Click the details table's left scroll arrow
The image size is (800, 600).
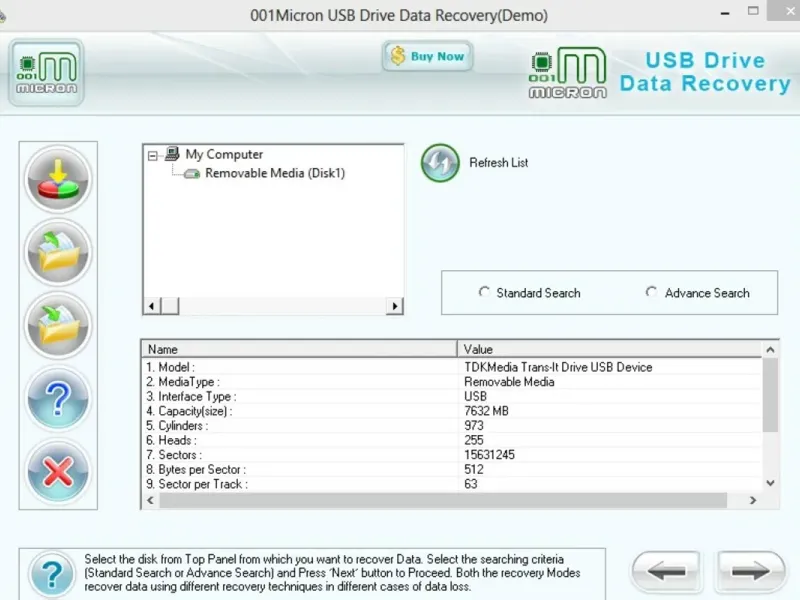point(150,501)
